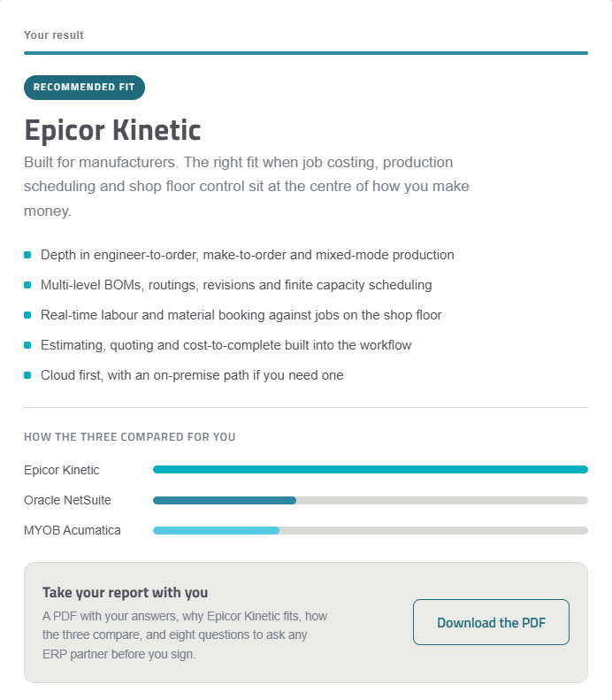Screen dimensions: 612x700
Task: Click the Epicor Kinetic comparison bar
Action: (x=371, y=469)
